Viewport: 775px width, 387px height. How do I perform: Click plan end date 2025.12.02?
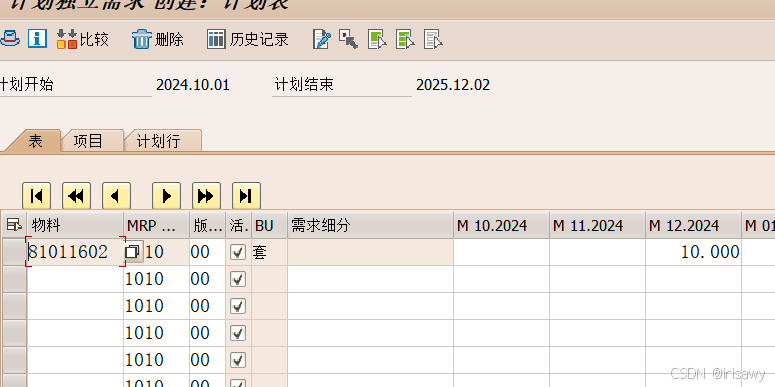pyautogui.click(x=453, y=85)
